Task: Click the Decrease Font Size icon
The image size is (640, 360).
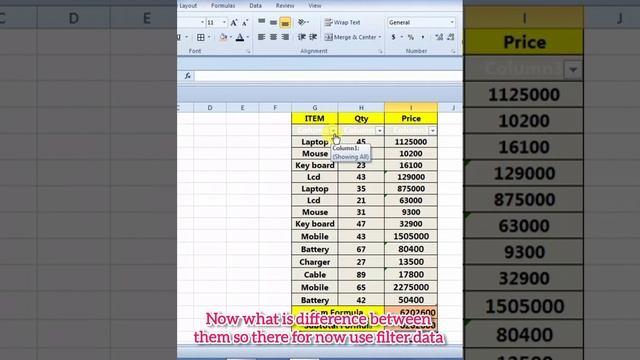Action: coord(245,22)
